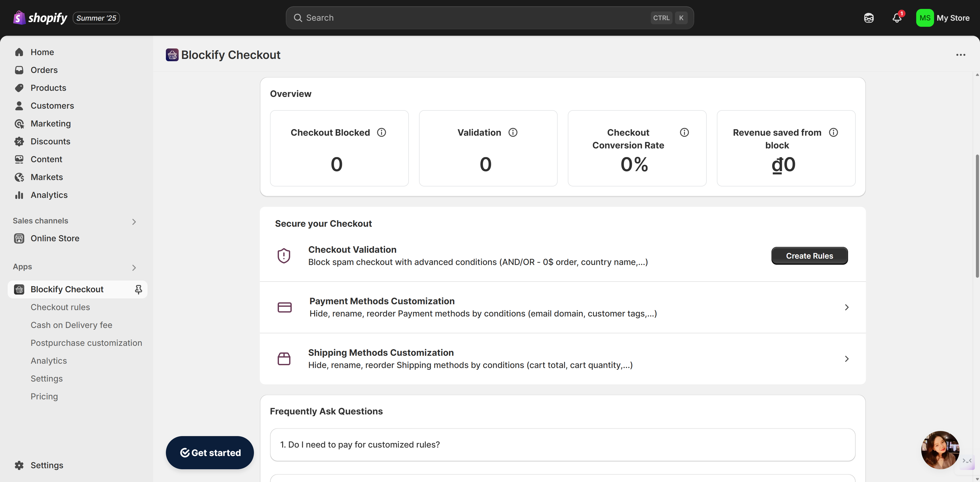Click the MS store avatar
Image resolution: width=980 pixels, height=482 pixels.
click(x=924, y=18)
